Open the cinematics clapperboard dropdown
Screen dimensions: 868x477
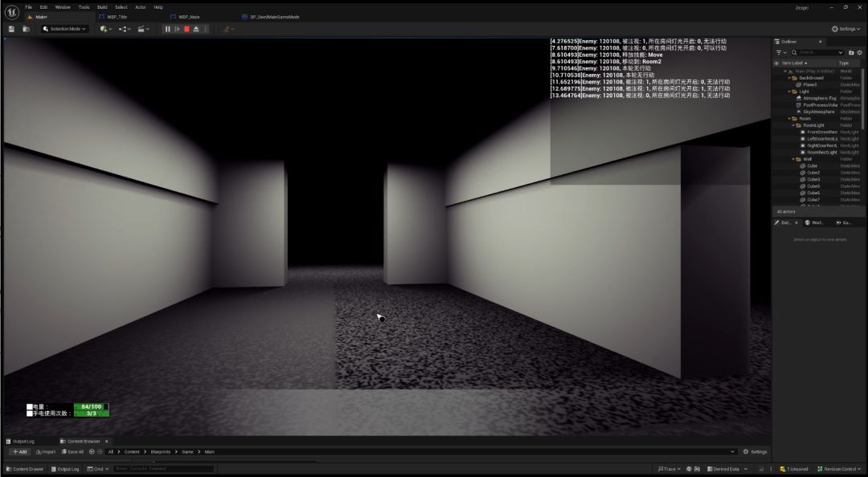point(143,29)
